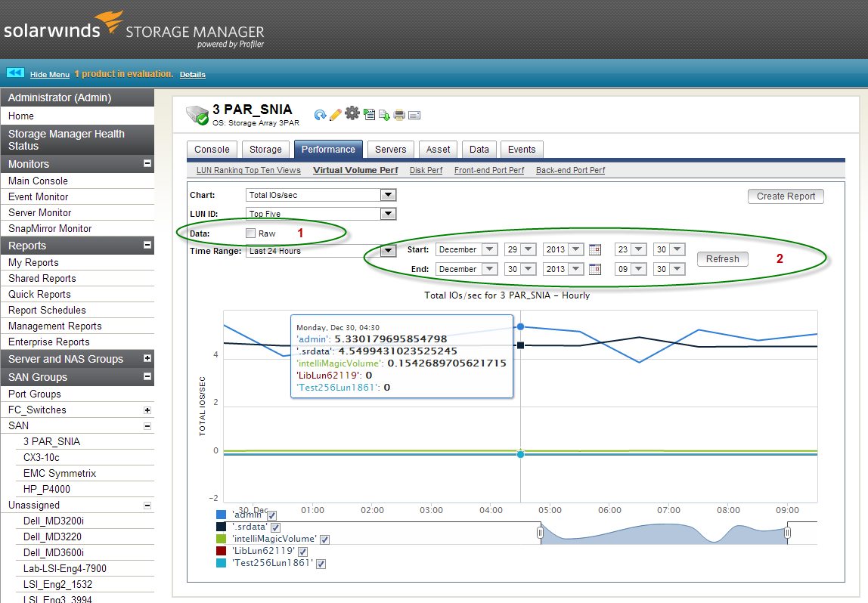
Task: Grab the right range selector handle
Action: click(788, 533)
